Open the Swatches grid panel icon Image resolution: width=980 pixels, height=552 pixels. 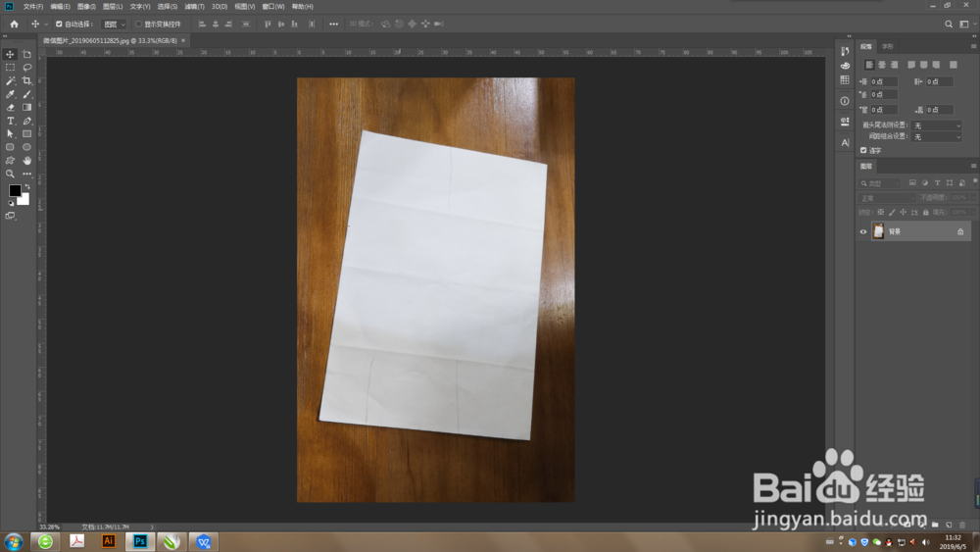tap(845, 80)
